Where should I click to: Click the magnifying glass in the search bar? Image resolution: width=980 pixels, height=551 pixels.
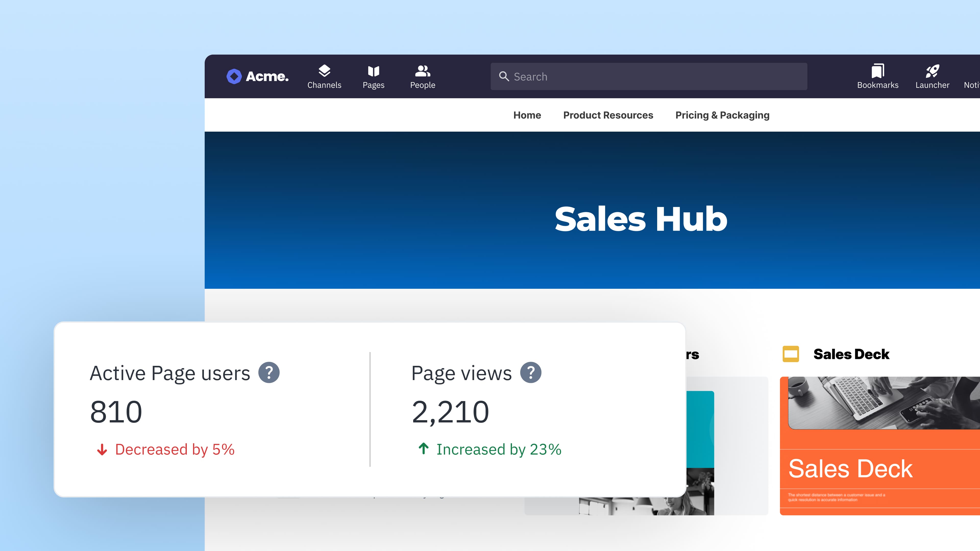(504, 77)
